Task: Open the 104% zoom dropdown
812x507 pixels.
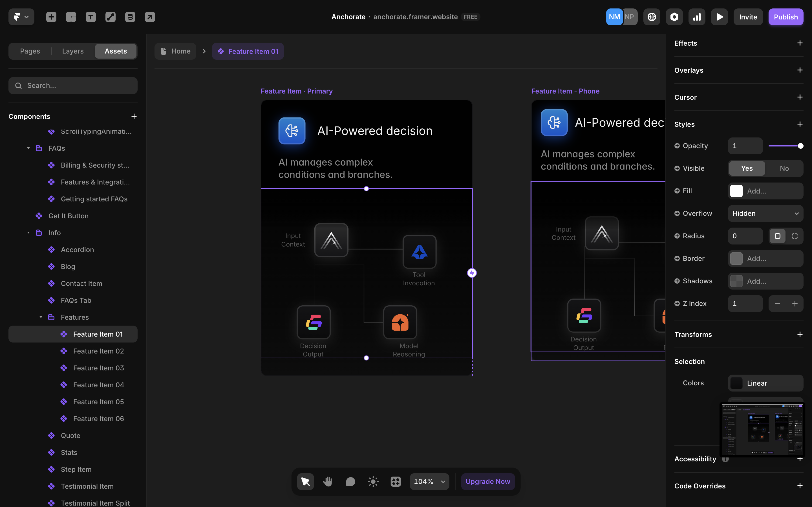Action: [x=429, y=482]
